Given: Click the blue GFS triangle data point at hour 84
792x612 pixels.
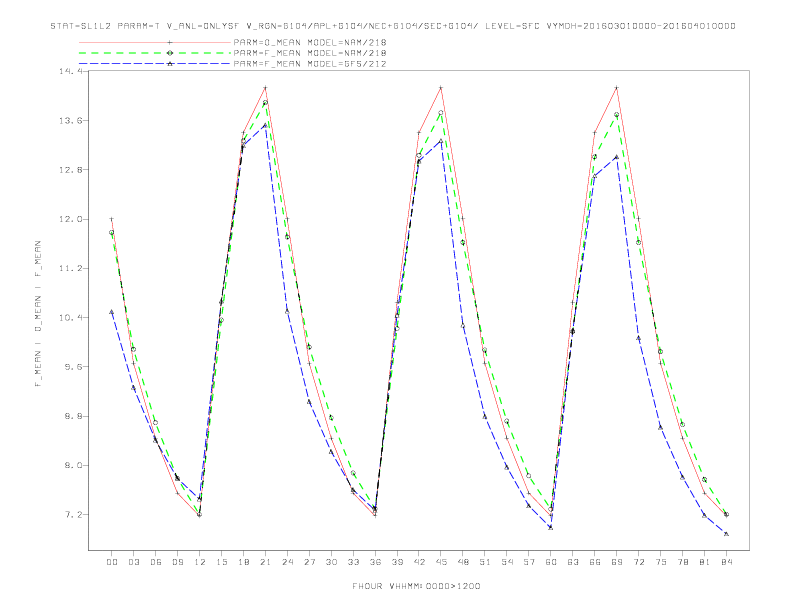Looking at the screenshot, I should [726, 534].
